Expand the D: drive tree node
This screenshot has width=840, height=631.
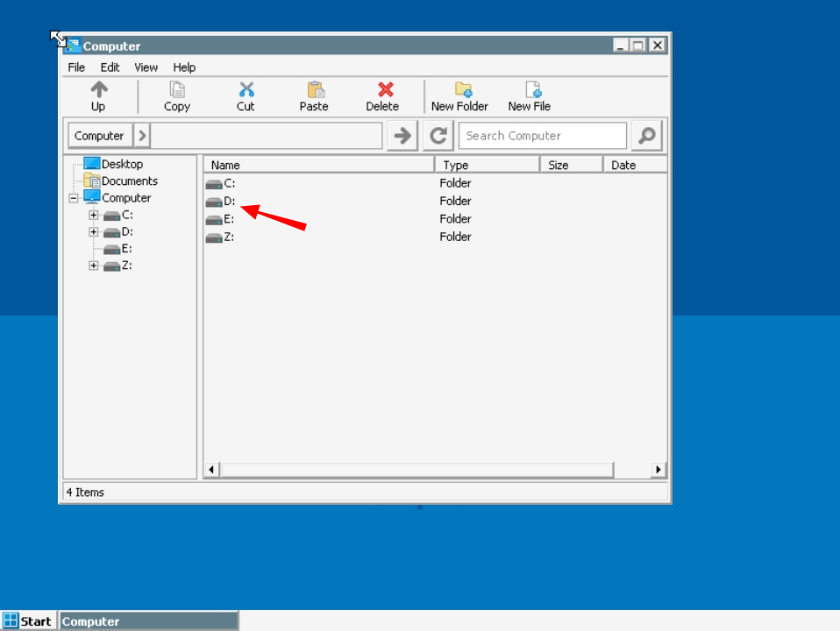(93, 232)
